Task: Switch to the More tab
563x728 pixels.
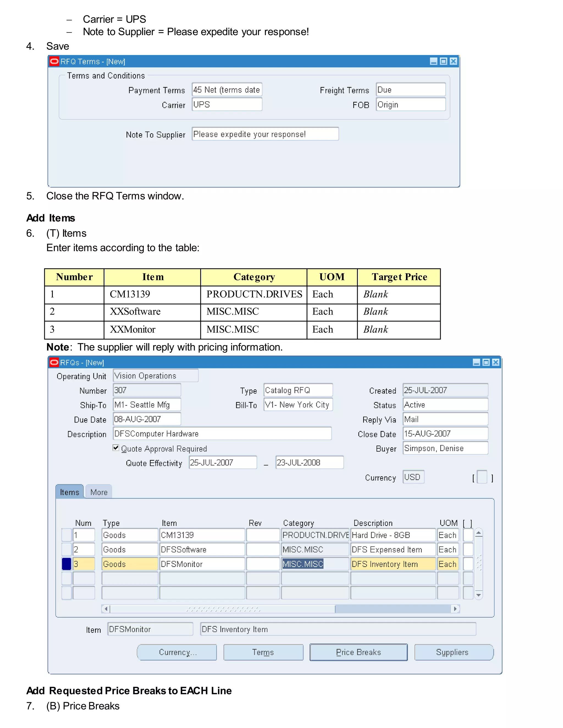Action: pyautogui.click(x=99, y=492)
